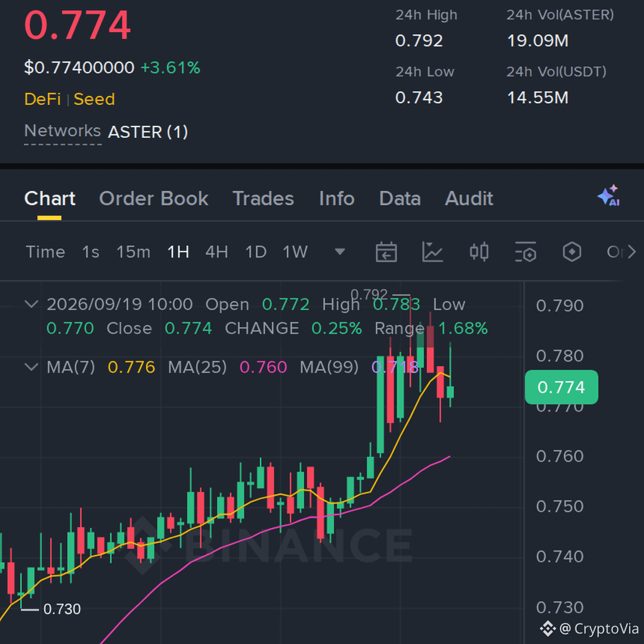
Task: Open chart display settings icon
Action: (525, 252)
